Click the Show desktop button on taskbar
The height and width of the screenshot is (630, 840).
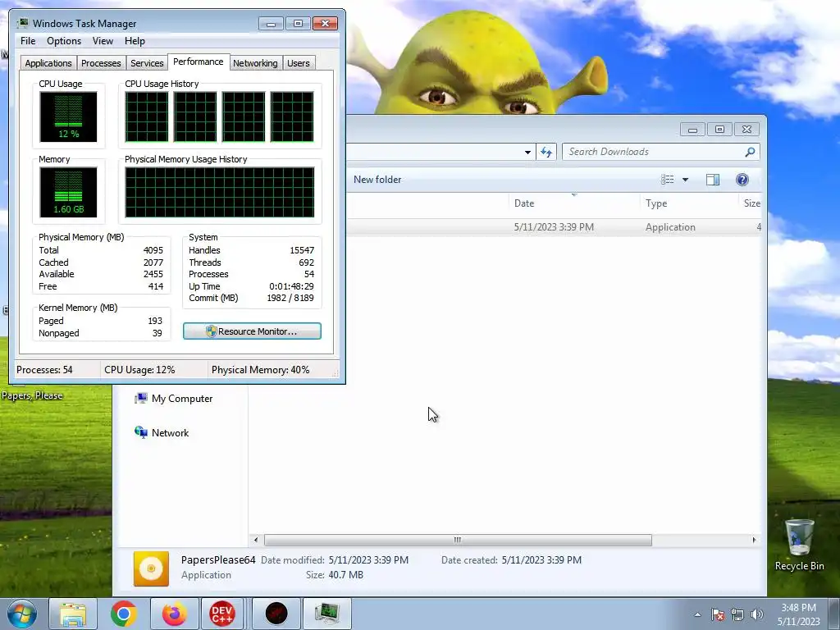[x=834, y=614]
